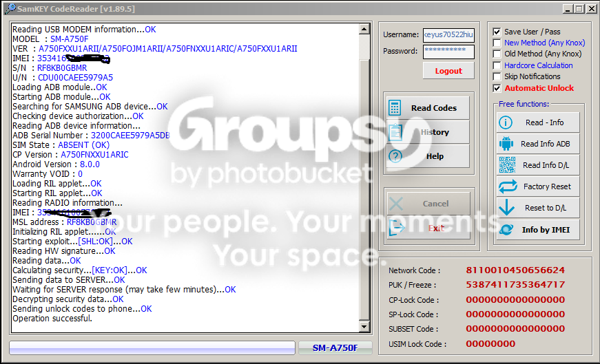The width and height of the screenshot is (600, 364).
Task: Click 'SIM State : ABSENT (OK)' line
Action: [61, 145]
